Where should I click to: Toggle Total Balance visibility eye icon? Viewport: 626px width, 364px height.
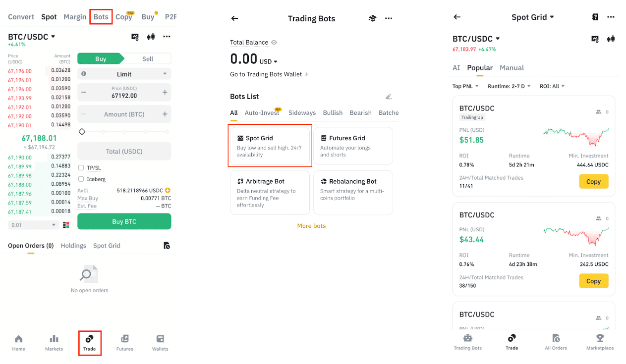(x=274, y=43)
